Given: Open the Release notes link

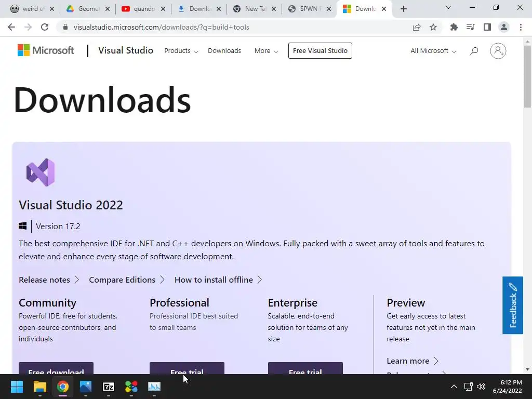Looking at the screenshot, I should point(48,280).
